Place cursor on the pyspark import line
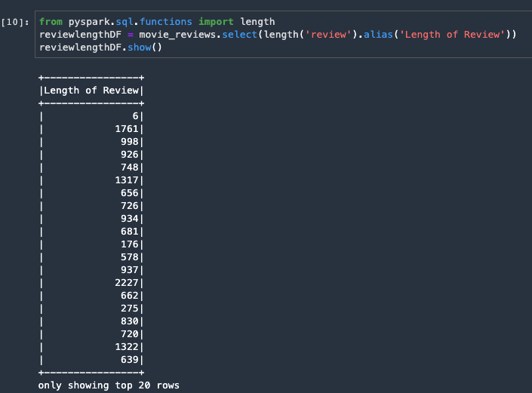This screenshot has width=532, height=393. (x=157, y=22)
